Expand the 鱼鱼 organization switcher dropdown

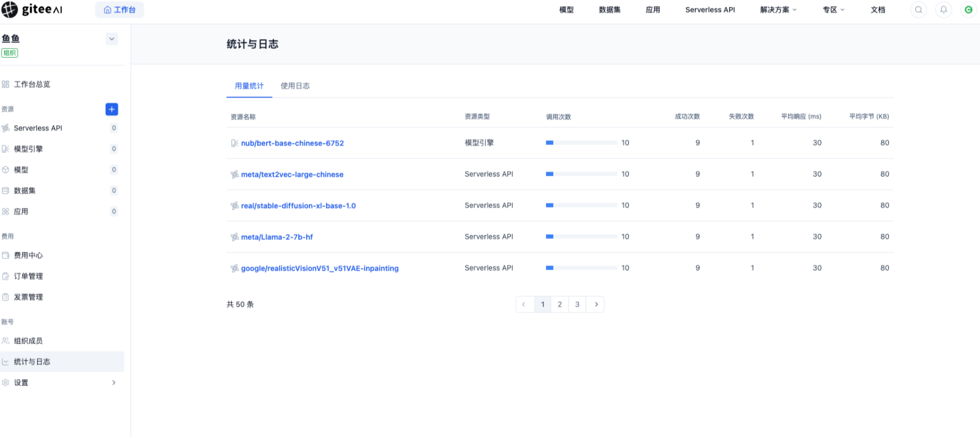pos(112,39)
